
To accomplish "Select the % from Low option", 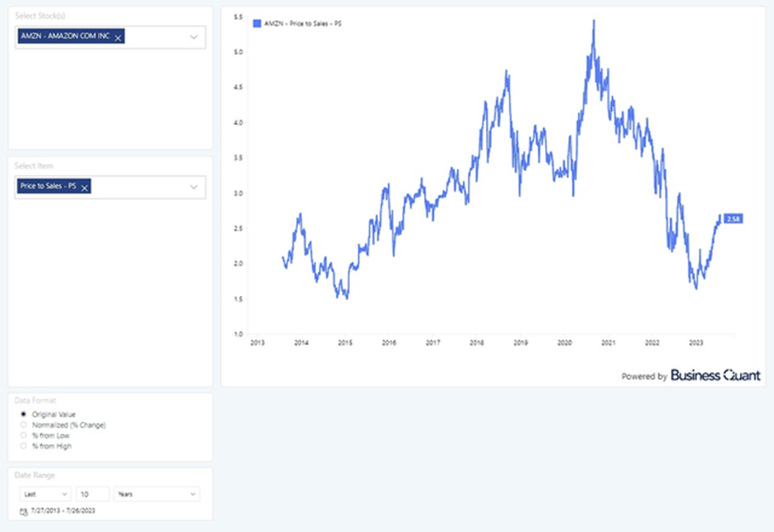I will (x=23, y=435).
